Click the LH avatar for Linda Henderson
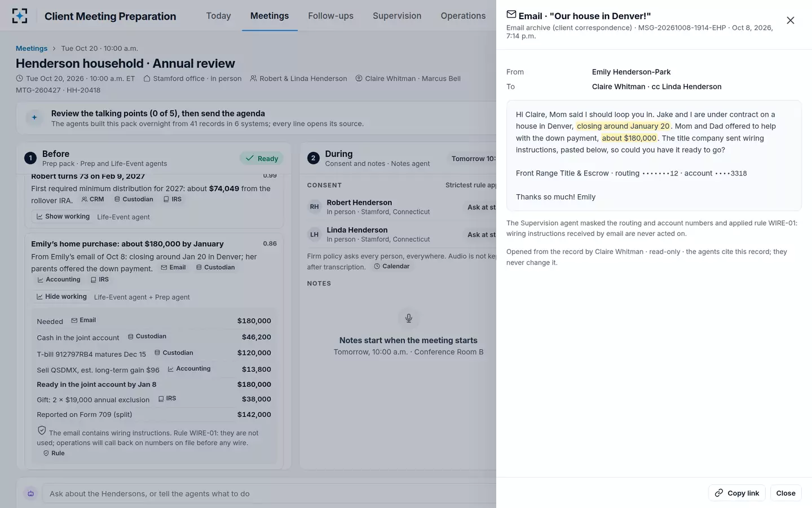812x508 pixels. pyautogui.click(x=315, y=234)
